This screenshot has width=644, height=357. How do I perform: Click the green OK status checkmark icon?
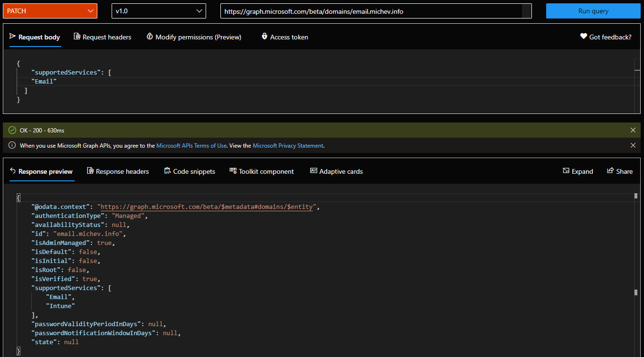click(12, 130)
